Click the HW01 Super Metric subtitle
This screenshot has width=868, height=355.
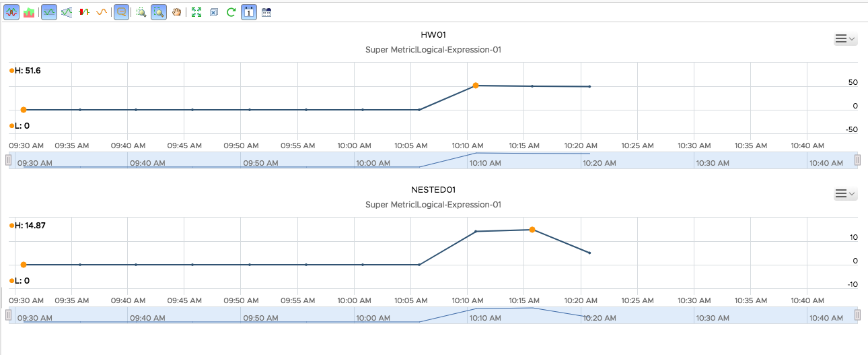click(x=433, y=50)
